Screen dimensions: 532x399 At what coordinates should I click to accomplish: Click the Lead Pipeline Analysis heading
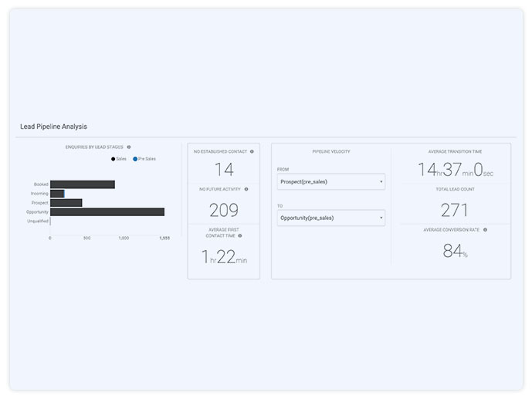point(53,127)
